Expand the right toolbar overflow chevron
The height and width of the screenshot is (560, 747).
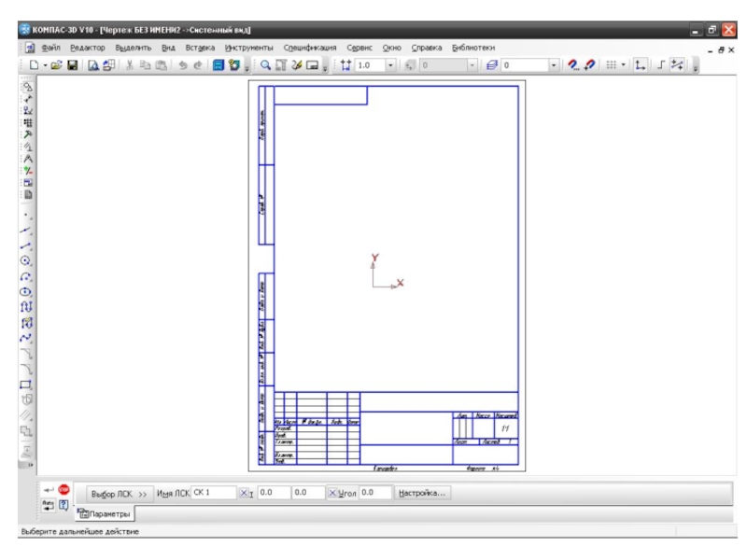coord(696,69)
